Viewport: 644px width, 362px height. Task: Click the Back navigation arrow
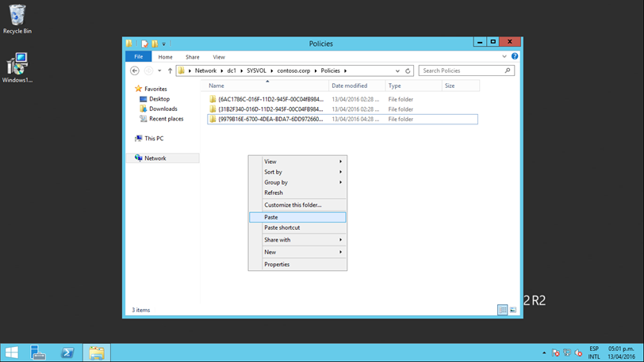click(x=134, y=70)
